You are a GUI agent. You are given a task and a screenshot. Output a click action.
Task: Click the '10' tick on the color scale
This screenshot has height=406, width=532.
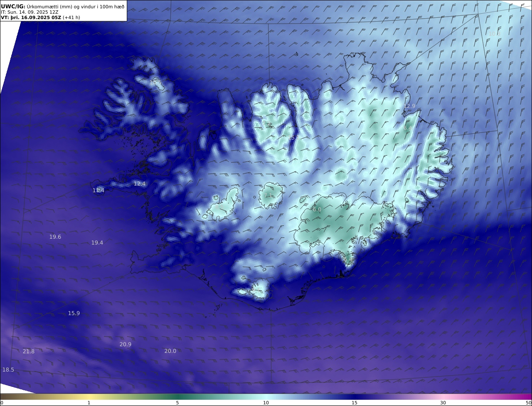[266, 403]
